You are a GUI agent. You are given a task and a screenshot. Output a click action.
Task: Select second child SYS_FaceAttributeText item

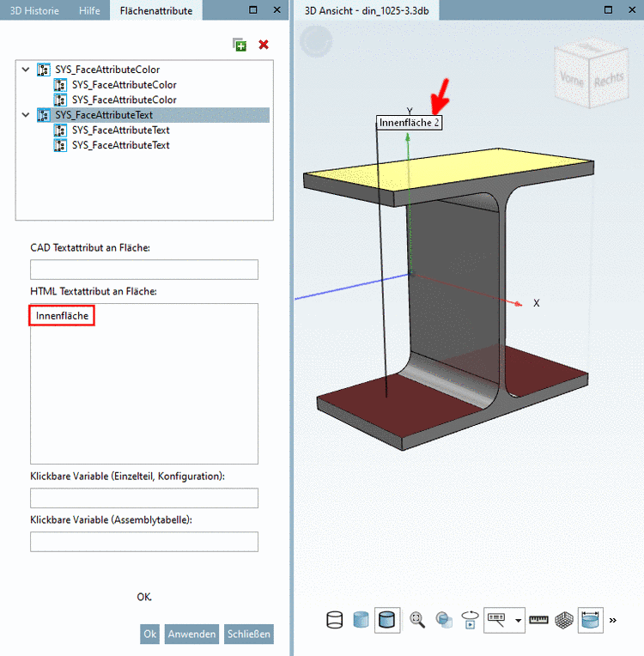[120, 145]
